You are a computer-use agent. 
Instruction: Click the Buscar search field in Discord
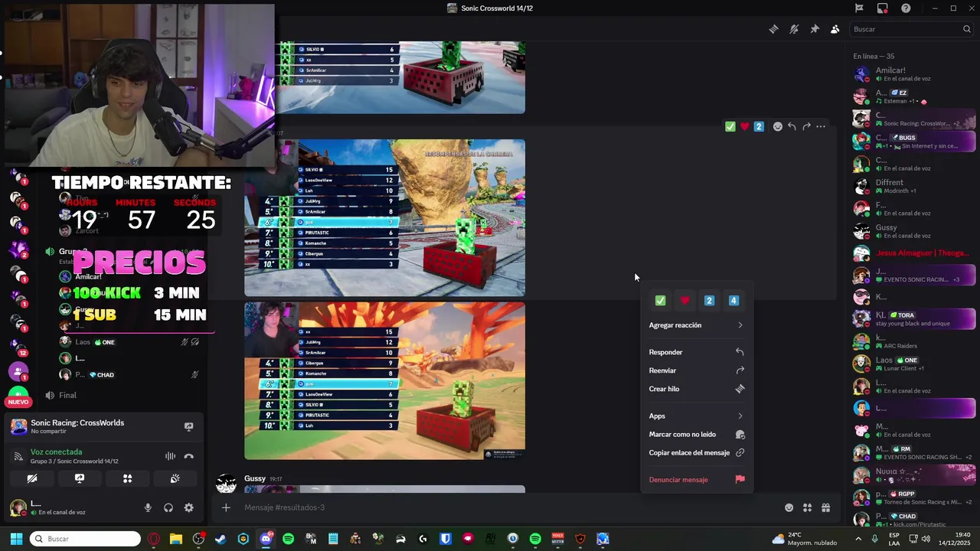(x=911, y=29)
